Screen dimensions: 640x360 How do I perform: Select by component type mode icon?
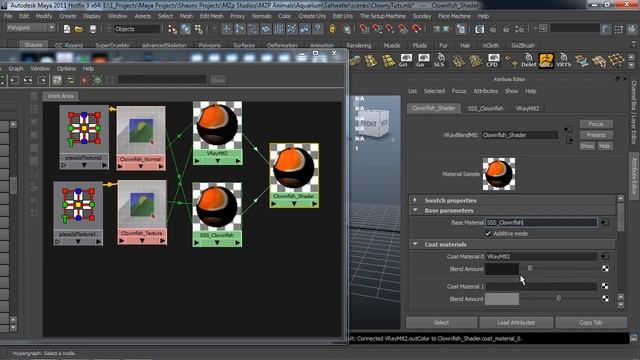point(199,29)
